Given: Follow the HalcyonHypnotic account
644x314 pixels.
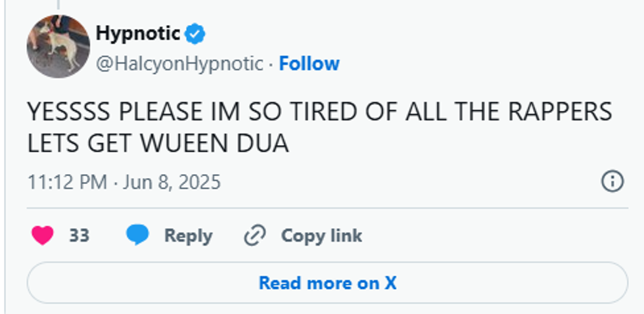Looking at the screenshot, I should click(x=309, y=64).
